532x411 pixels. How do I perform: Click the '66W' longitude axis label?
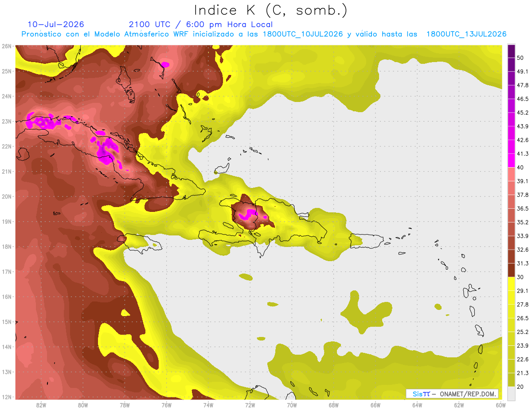coord(375,405)
